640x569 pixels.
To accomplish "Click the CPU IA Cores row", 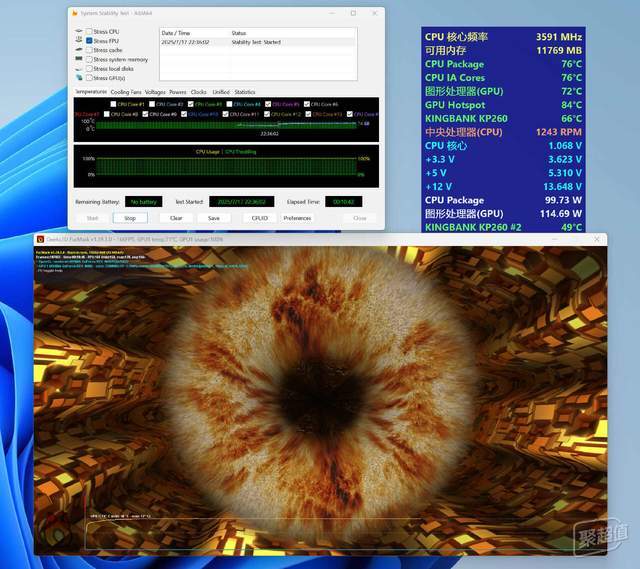I will tap(503, 78).
